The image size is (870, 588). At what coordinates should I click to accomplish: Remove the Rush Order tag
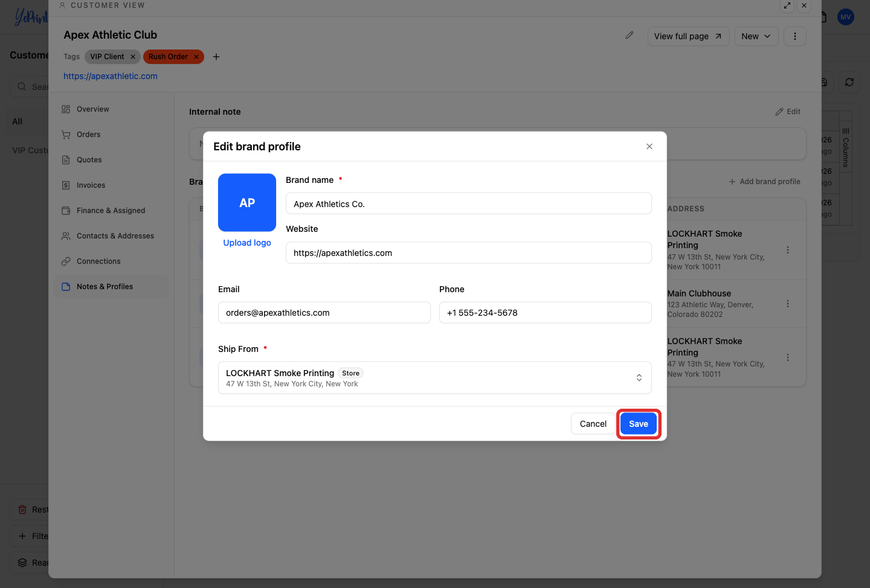tap(196, 57)
